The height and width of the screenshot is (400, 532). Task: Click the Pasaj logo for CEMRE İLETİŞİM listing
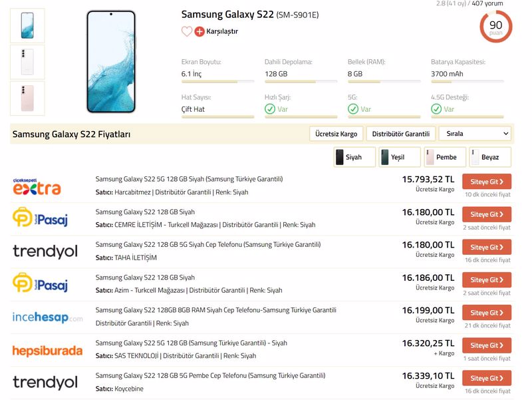pyautogui.click(x=40, y=218)
